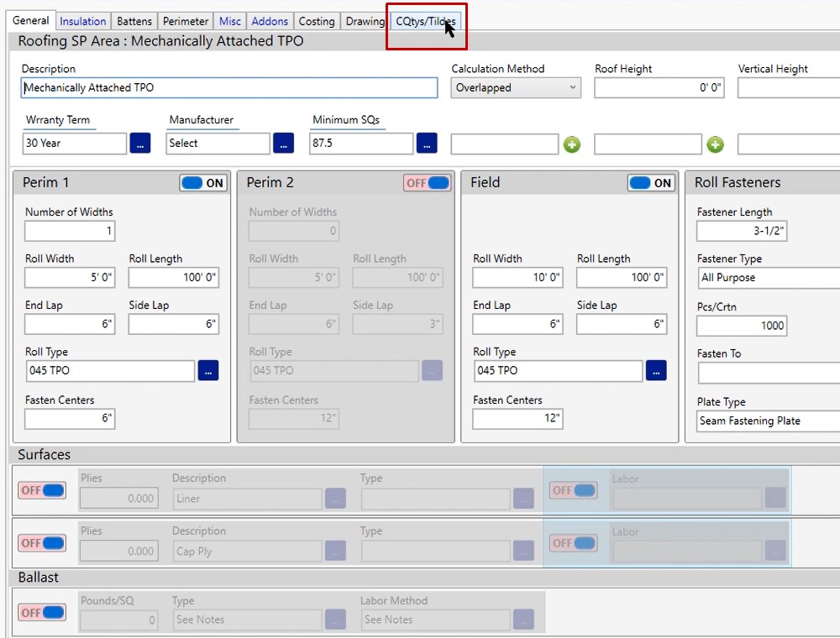Turn on the Liner surface toggle
This screenshot has width=840, height=638.
click(x=42, y=491)
